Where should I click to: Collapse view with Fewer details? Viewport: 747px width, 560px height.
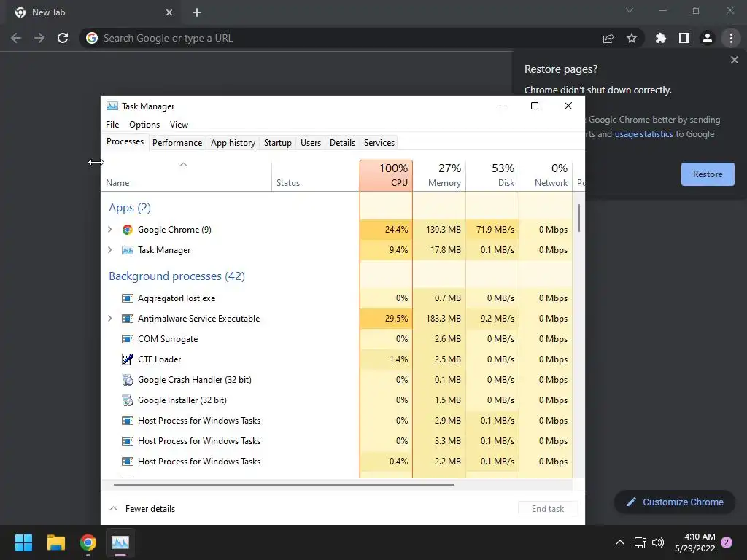coord(142,508)
